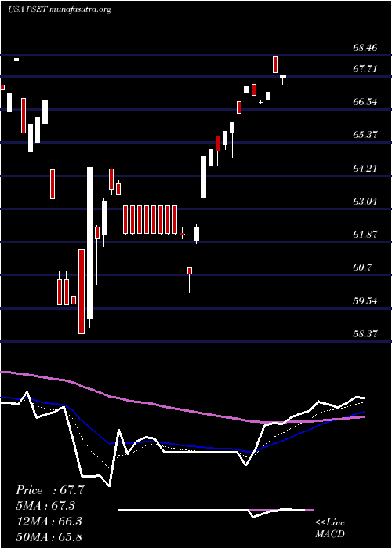The image size is (392, 549).
Task: Click the '12MA : 66.3' readout
Action: tap(49, 522)
